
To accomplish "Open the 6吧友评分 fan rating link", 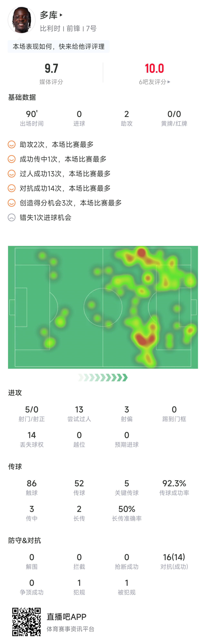I will coord(153,82).
